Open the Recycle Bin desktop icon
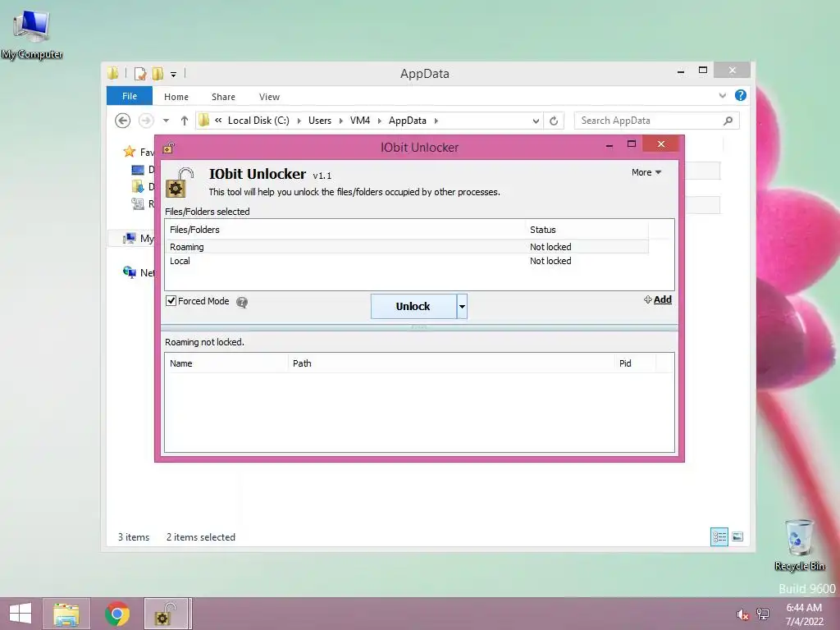 coord(799,545)
